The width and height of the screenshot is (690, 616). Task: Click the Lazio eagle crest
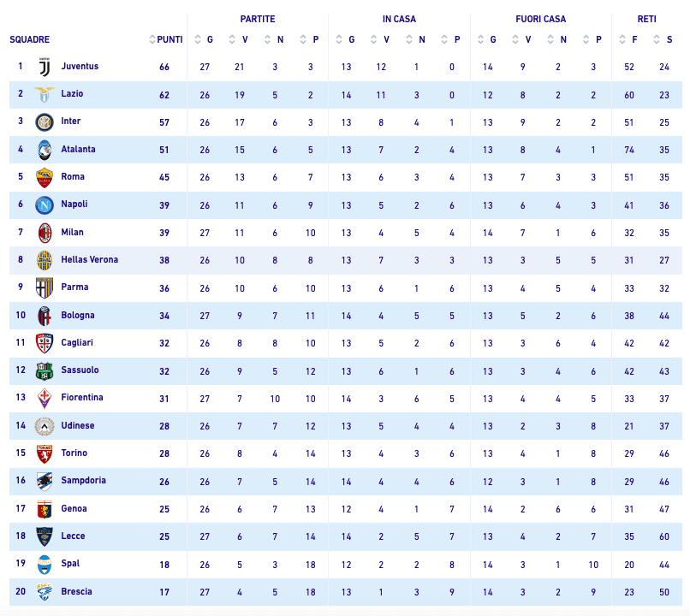[45, 94]
